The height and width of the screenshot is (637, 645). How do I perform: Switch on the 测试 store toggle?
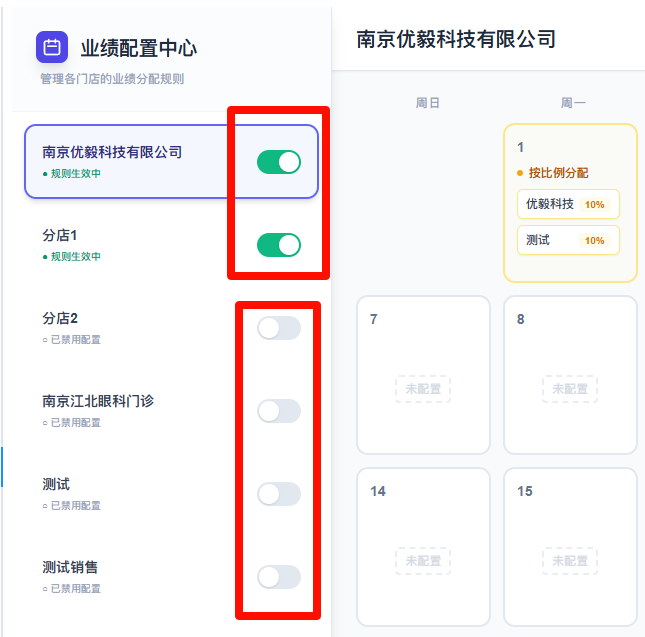pyautogui.click(x=278, y=494)
